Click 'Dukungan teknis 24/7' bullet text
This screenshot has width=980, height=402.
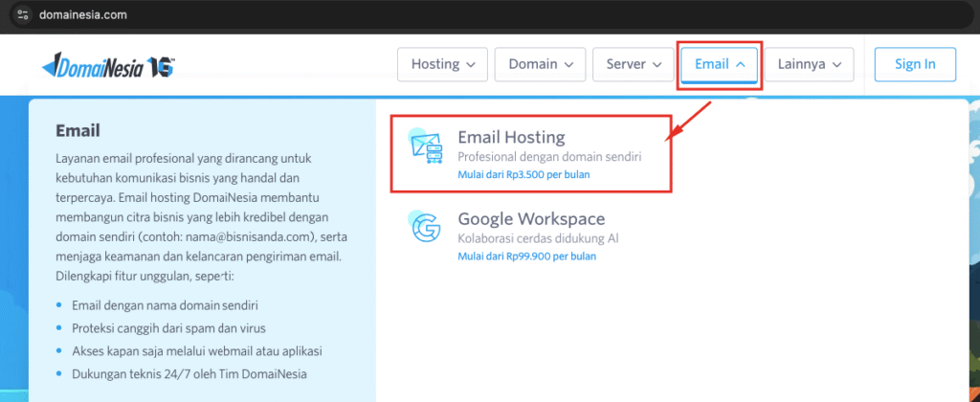tap(189, 374)
